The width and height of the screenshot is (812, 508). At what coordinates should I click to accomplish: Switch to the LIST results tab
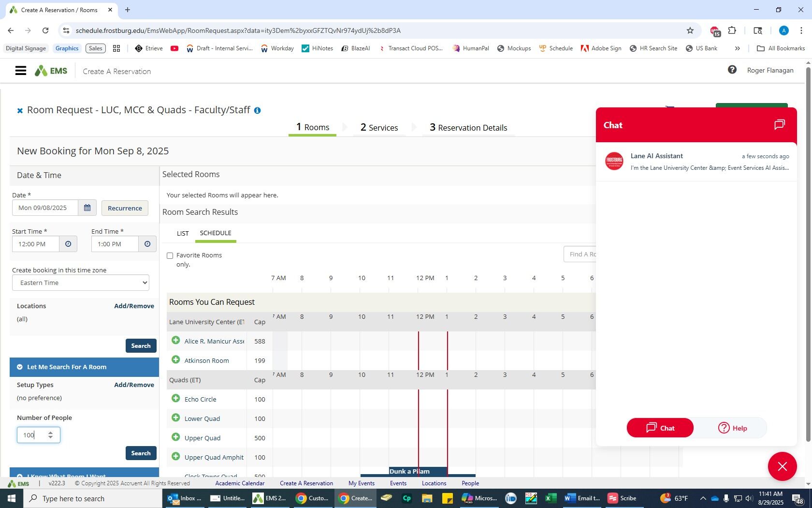coord(183,233)
